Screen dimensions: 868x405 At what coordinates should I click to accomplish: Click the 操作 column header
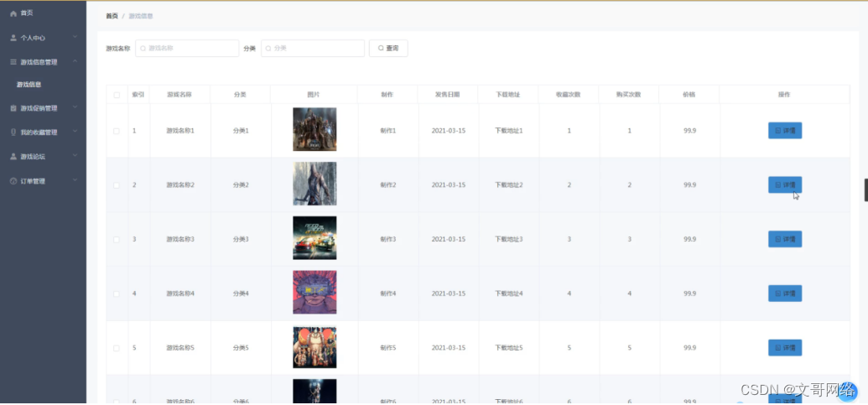tap(784, 95)
